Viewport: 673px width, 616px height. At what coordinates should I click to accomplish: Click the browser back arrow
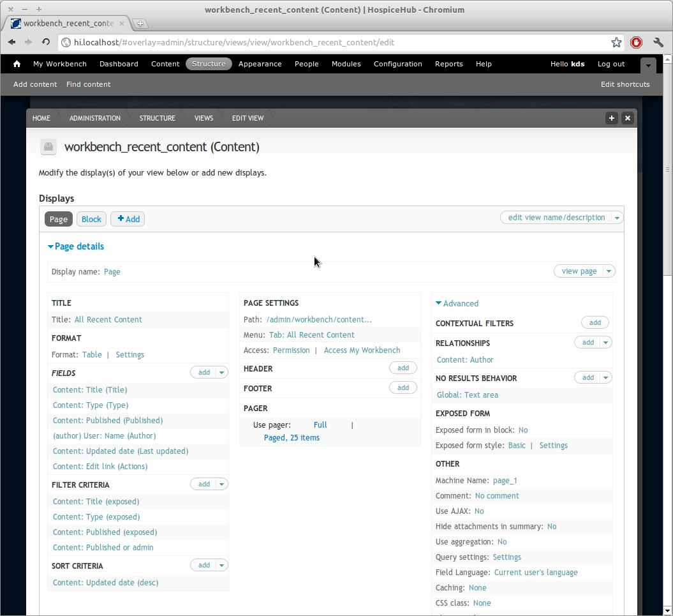tap(11, 42)
